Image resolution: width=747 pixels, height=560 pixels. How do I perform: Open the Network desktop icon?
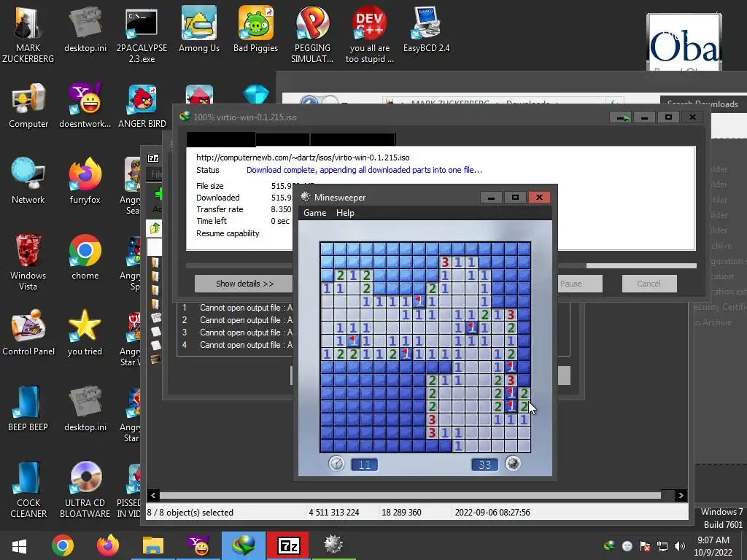[x=28, y=181]
